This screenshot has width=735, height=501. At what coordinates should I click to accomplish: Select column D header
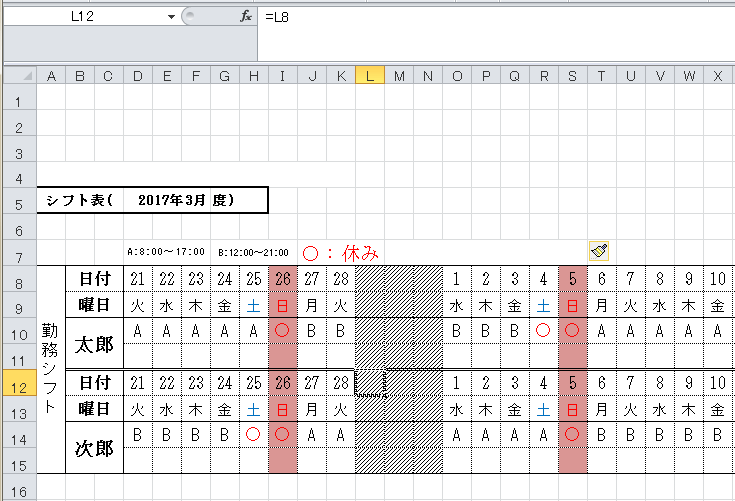point(137,75)
